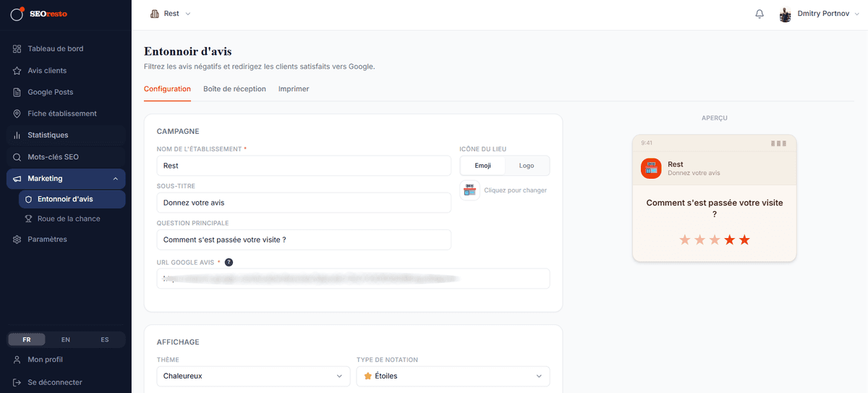This screenshot has height=393, width=868.
Task: Open the Thème Chaleureux dropdown
Action: tap(253, 376)
